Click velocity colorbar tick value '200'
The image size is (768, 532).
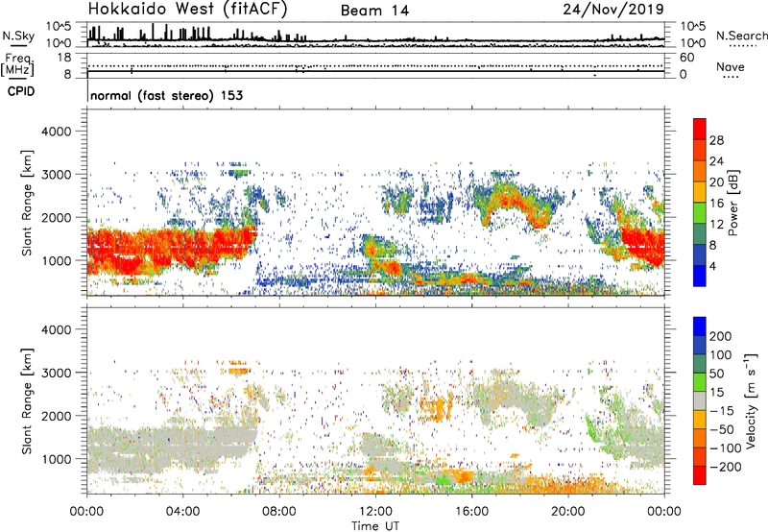(721, 336)
